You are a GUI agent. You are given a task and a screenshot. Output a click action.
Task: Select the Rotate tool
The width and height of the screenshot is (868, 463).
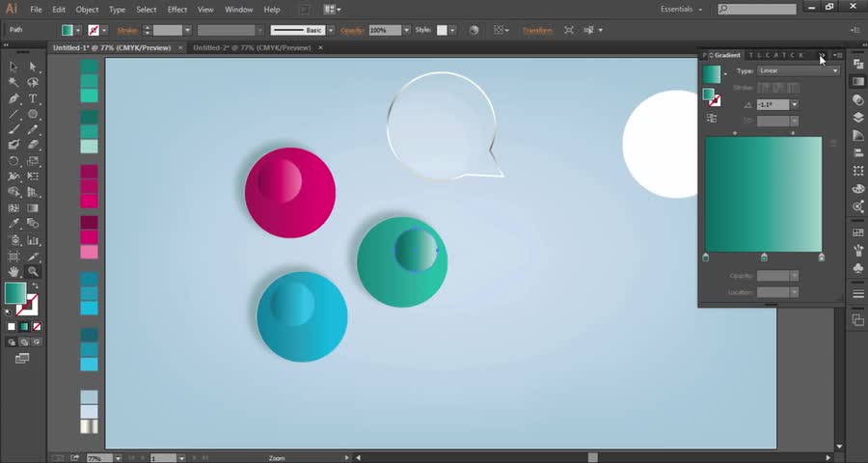14,161
